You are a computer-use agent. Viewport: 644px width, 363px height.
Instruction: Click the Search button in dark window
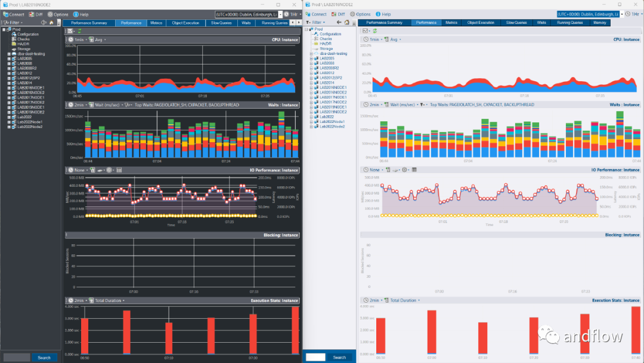44,358
